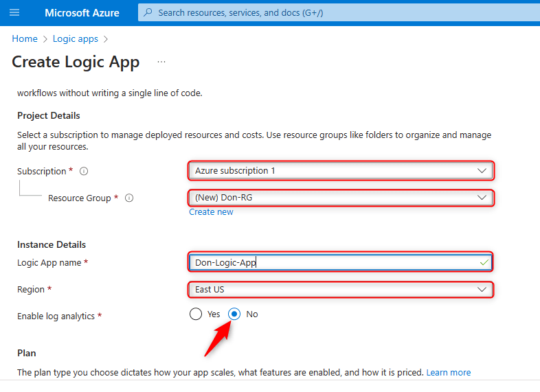
Task: Click the Enable log analytics label
Action: click(56, 316)
